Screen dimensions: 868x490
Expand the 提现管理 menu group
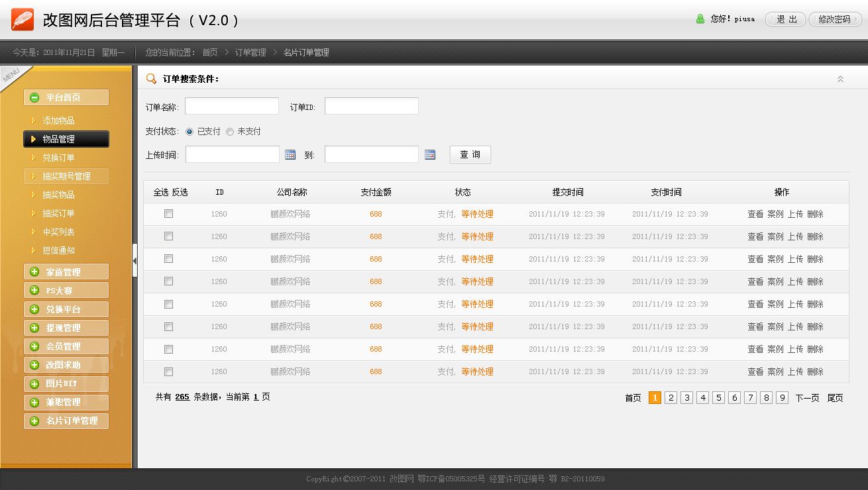66,328
